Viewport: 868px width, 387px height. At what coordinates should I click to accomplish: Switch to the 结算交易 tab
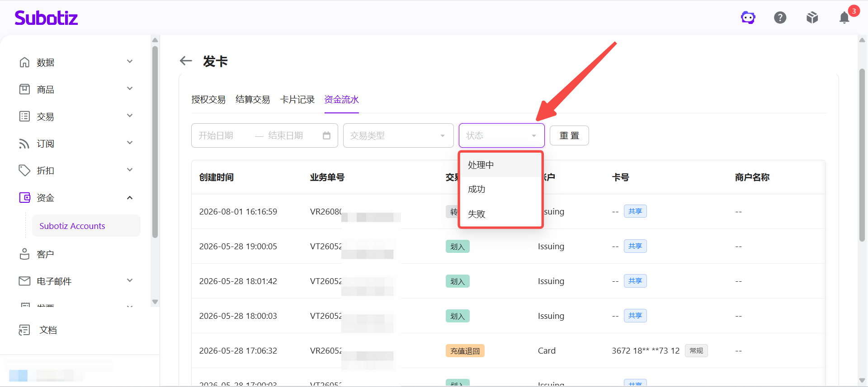pyautogui.click(x=253, y=99)
